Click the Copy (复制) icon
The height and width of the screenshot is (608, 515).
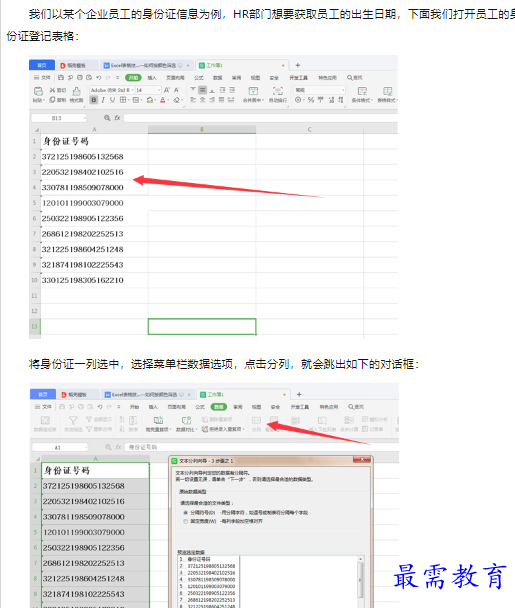point(52,100)
